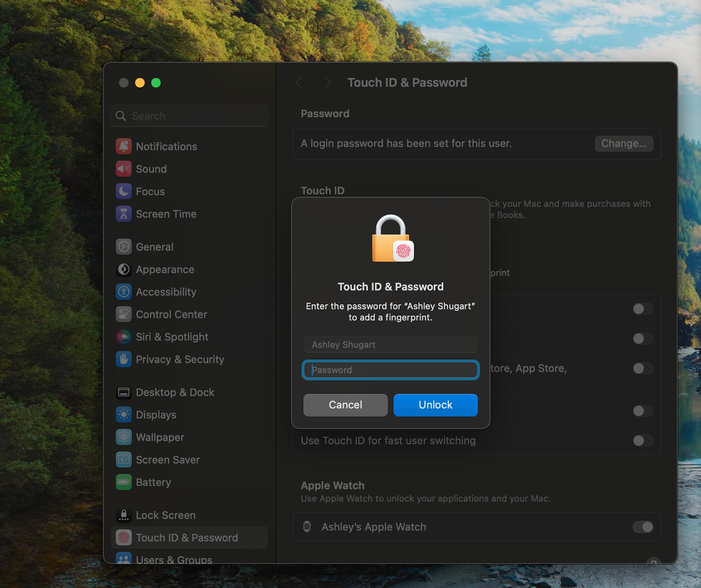Click the Battery icon in sidebar
This screenshot has height=588, width=701.
coord(124,482)
